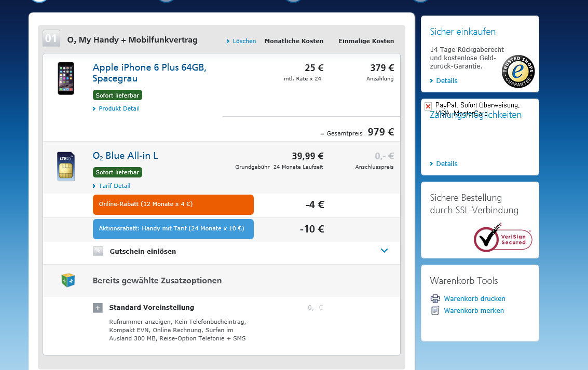Click the Zusatzoptionen cube icon

click(69, 280)
